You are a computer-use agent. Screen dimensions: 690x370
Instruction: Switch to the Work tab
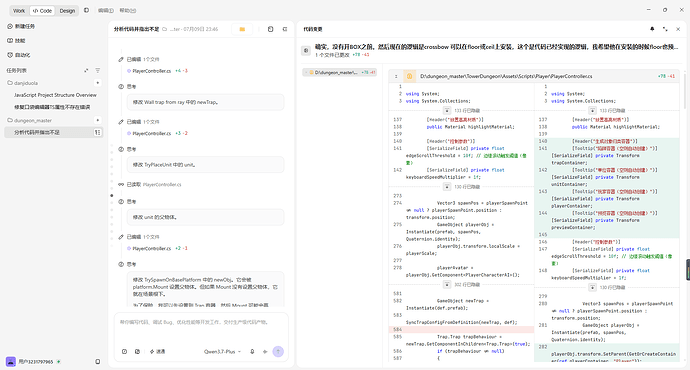coord(19,11)
